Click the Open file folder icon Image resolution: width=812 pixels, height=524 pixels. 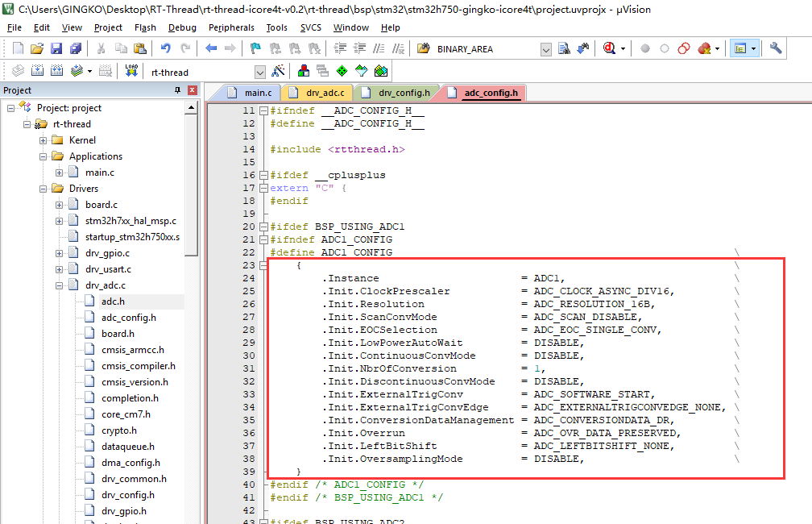pyautogui.click(x=37, y=48)
